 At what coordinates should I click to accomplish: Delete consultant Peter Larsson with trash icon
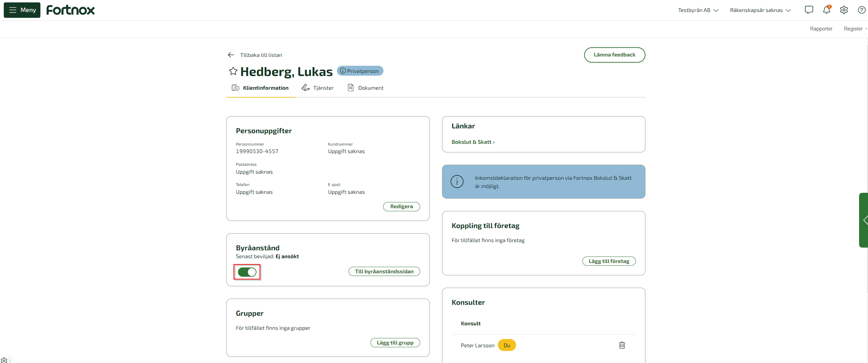click(622, 345)
